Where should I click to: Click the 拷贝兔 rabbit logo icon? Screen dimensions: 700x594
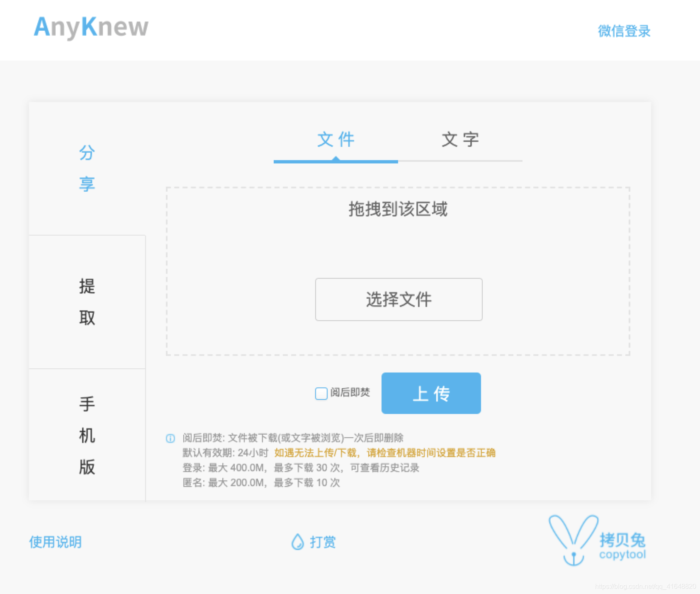[574, 540]
